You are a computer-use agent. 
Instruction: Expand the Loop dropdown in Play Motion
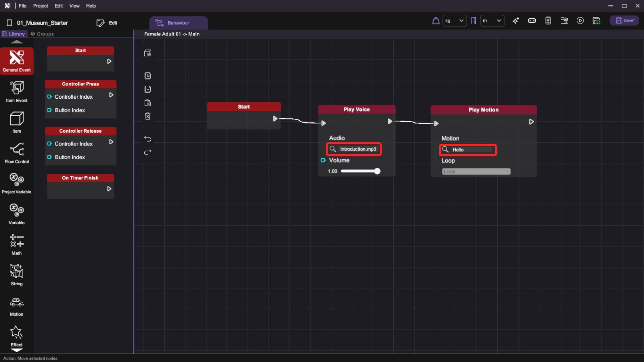476,171
